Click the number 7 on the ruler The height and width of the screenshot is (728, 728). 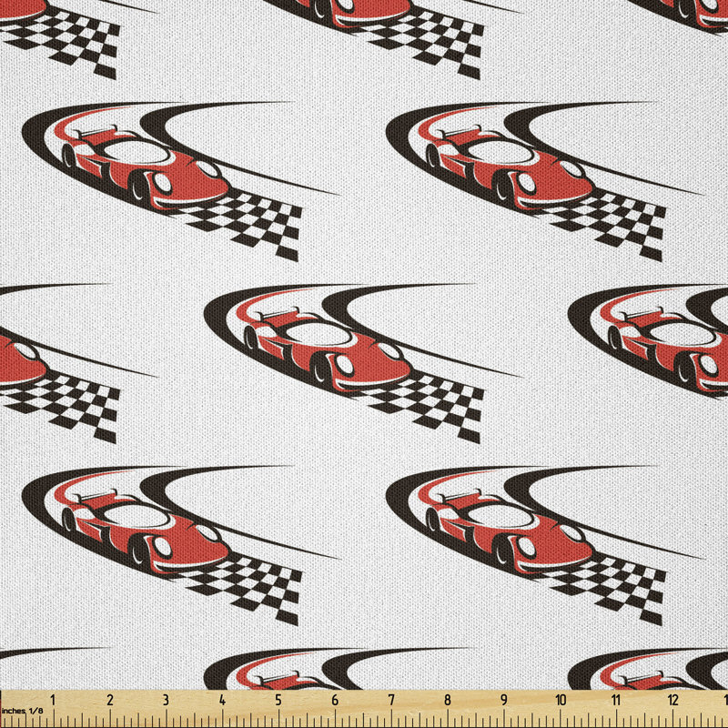[391, 700]
